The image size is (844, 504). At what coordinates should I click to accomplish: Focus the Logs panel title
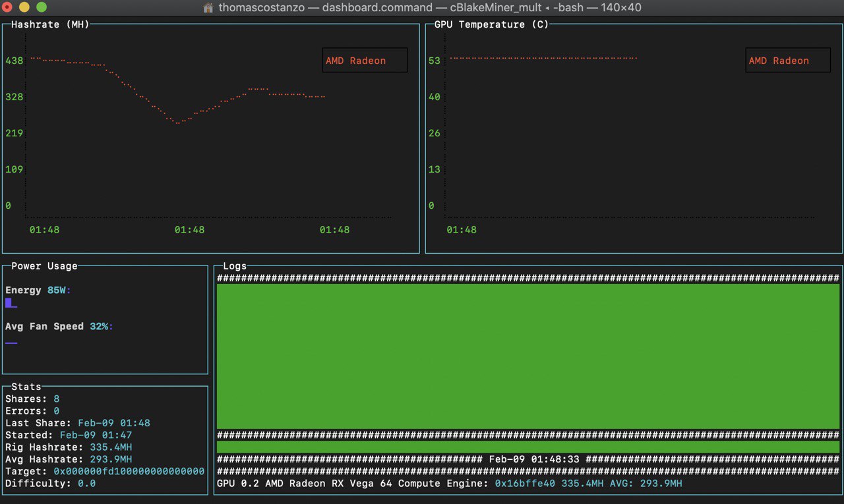[235, 266]
